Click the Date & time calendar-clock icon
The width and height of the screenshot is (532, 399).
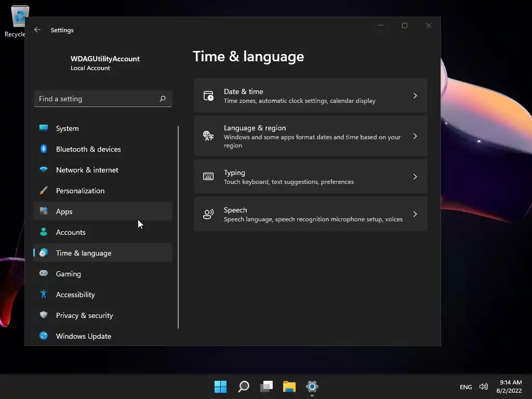(208, 96)
